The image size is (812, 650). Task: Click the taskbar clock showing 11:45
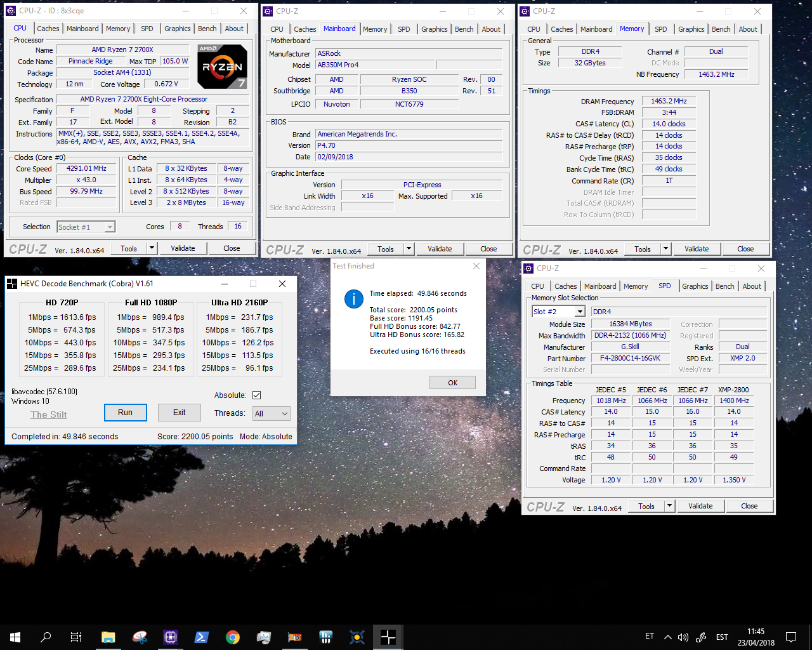tap(756, 637)
